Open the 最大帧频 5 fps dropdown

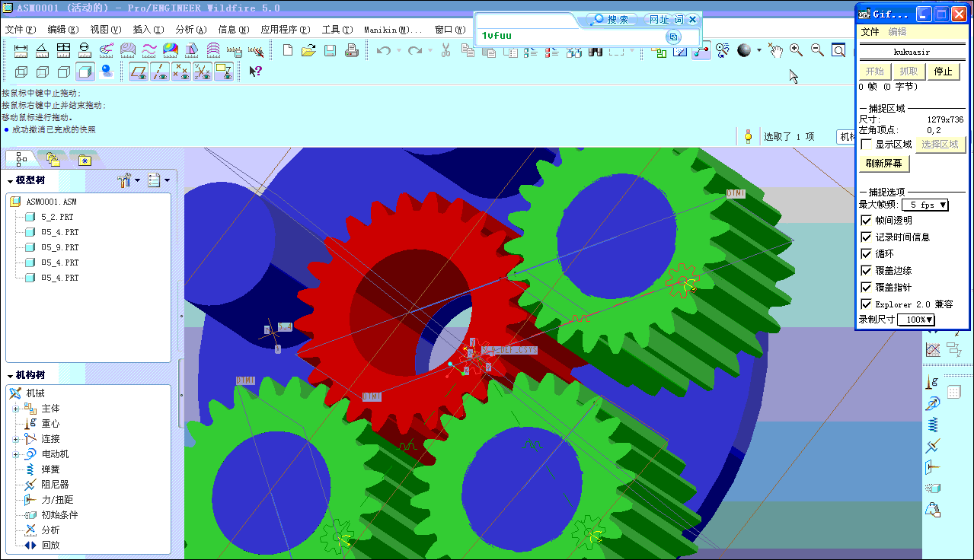coord(925,205)
